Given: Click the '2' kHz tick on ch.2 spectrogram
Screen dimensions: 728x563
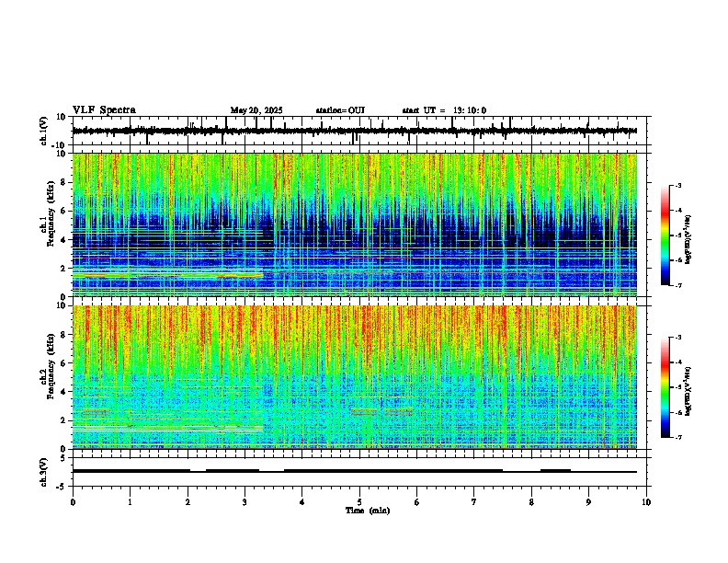Looking at the screenshot, I should (64, 420).
